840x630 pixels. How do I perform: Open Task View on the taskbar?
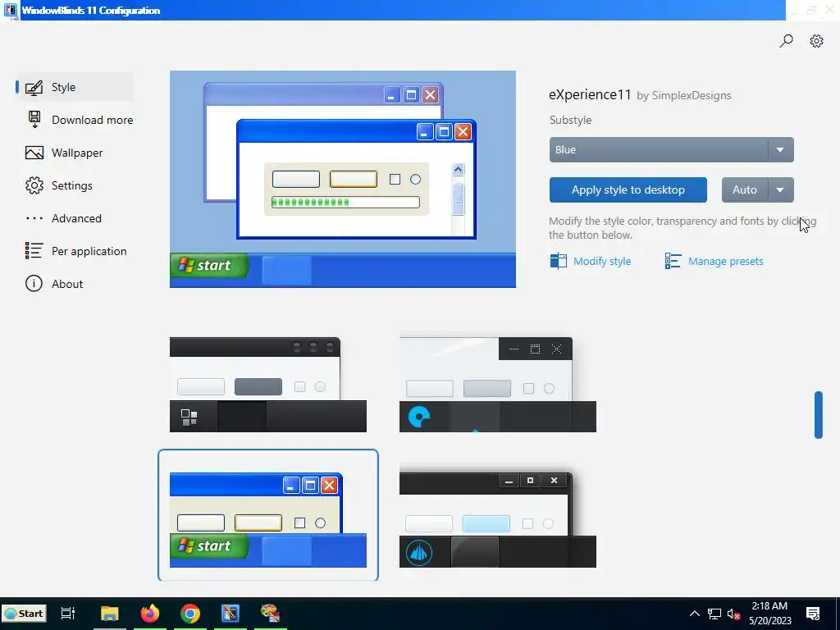[67, 613]
